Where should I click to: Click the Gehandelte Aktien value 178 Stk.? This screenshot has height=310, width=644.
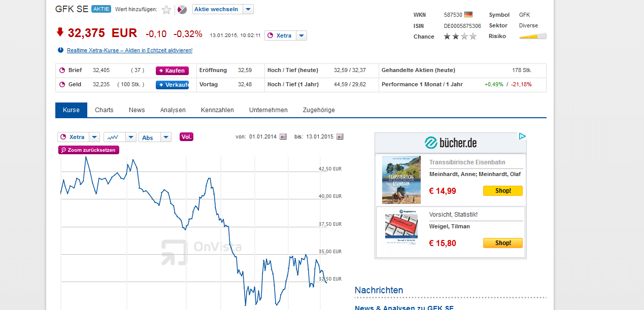coord(522,70)
